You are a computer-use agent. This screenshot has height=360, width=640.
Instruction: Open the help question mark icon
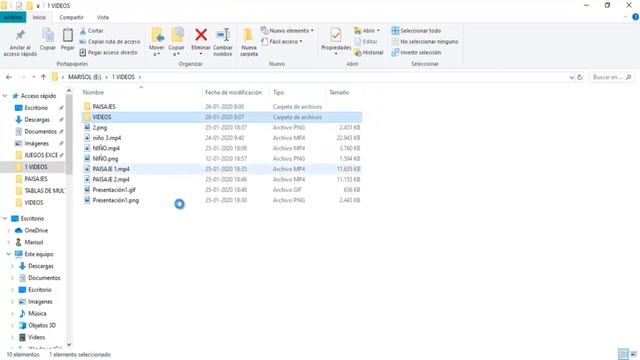636,17
